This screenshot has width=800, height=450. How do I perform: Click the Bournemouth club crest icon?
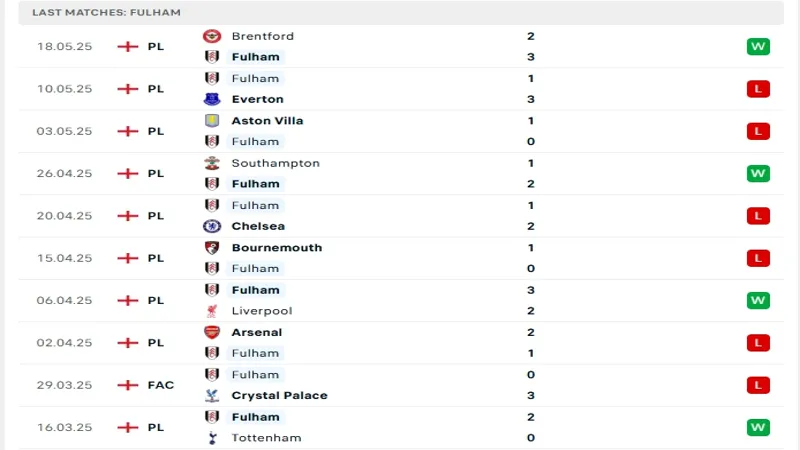pyautogui.click(x=212, y=247)
